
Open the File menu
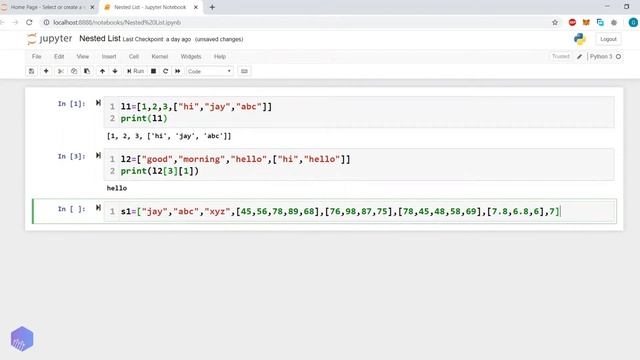[x=36, y=56]
